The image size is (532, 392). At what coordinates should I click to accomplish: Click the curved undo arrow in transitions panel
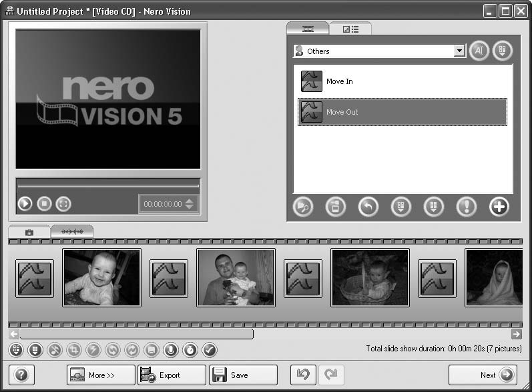point(368,207)
